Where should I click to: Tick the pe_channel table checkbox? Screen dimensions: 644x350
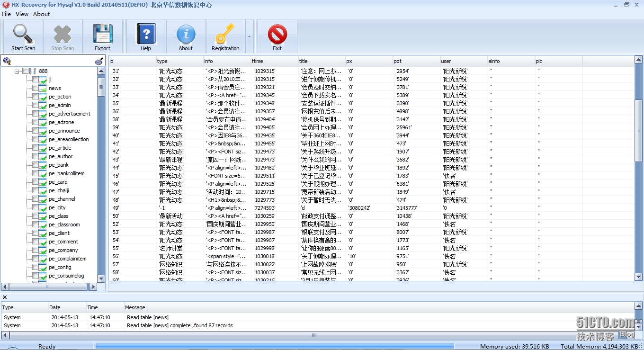pyautogui.click(x=35, y=199)
